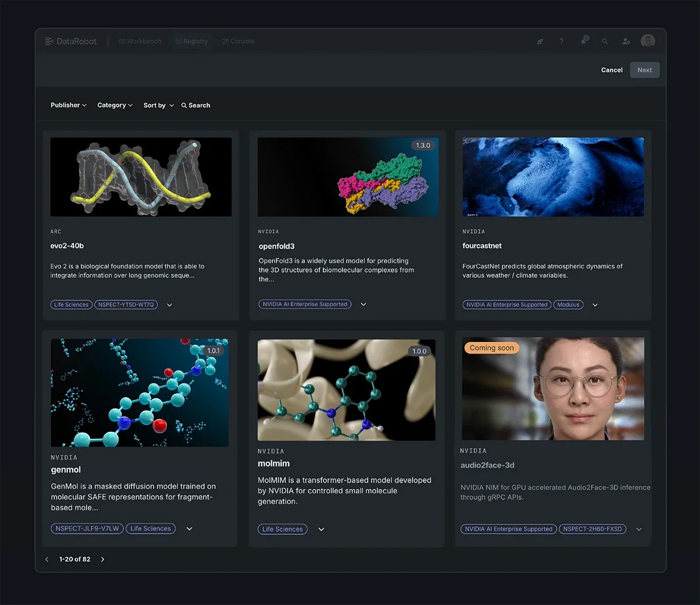Open the Category filter dropdown

tap(115, 105)
